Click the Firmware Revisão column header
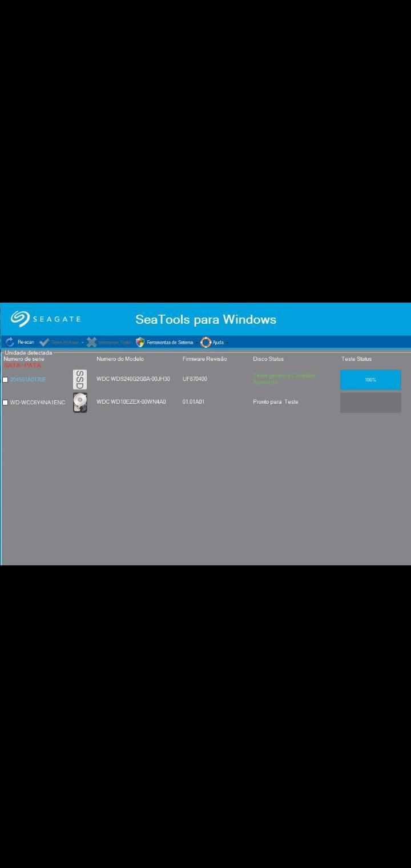This screenshot has height=868, width=411. pyautogui.click(x=204, y=359)
